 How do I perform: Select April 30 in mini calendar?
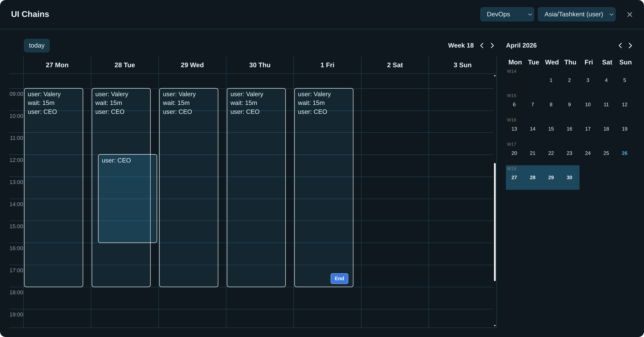(x=569, y=177)
